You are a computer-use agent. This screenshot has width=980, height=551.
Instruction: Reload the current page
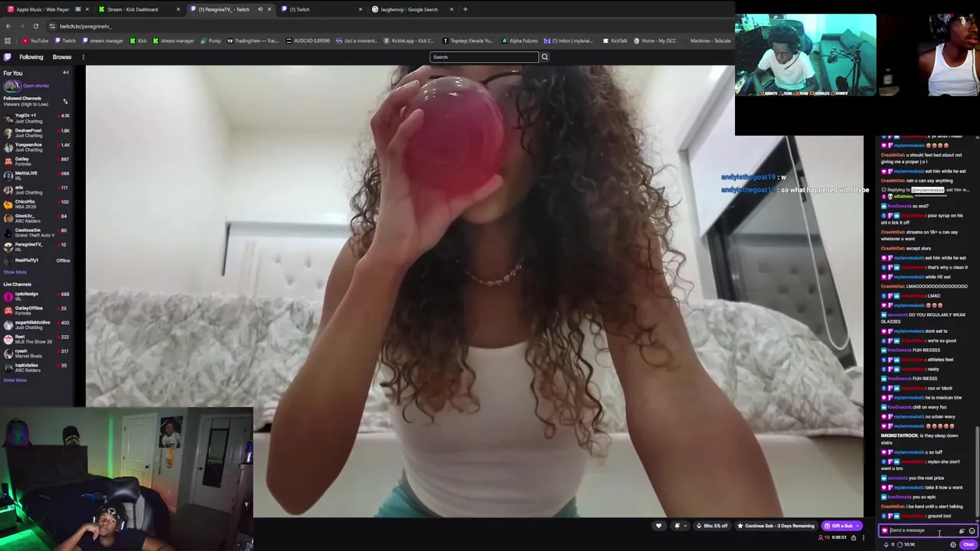[35, 26]
